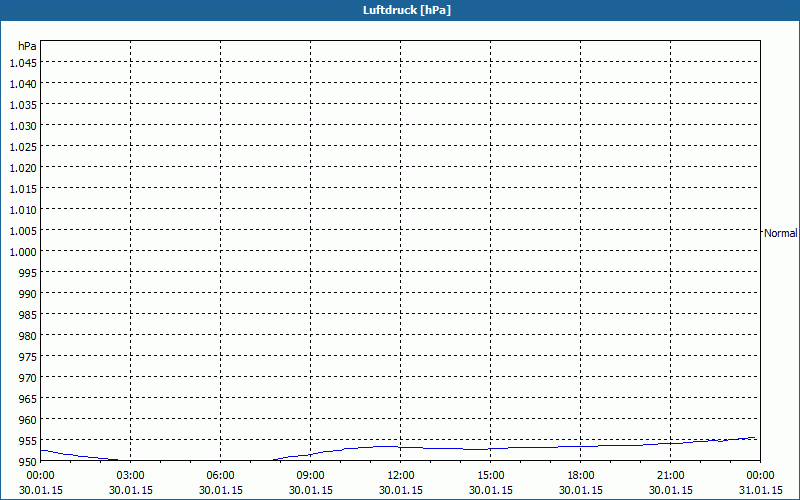Pick the 21:00 time axis label

pos(670,476)
